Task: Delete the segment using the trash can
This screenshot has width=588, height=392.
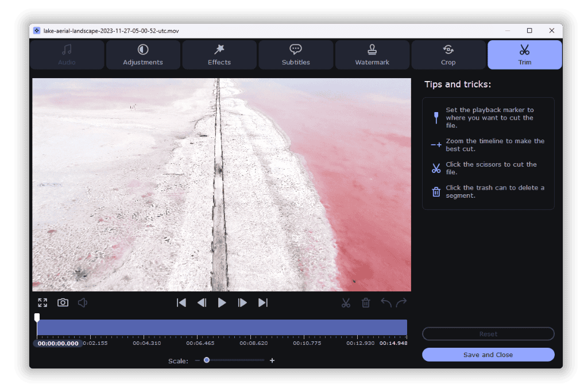Action: pos(366,302)
